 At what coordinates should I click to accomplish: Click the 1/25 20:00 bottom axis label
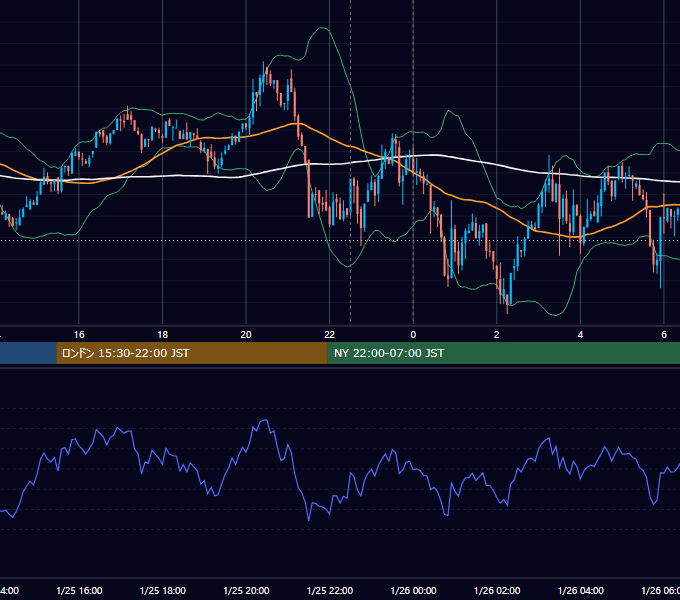[246, 590]
